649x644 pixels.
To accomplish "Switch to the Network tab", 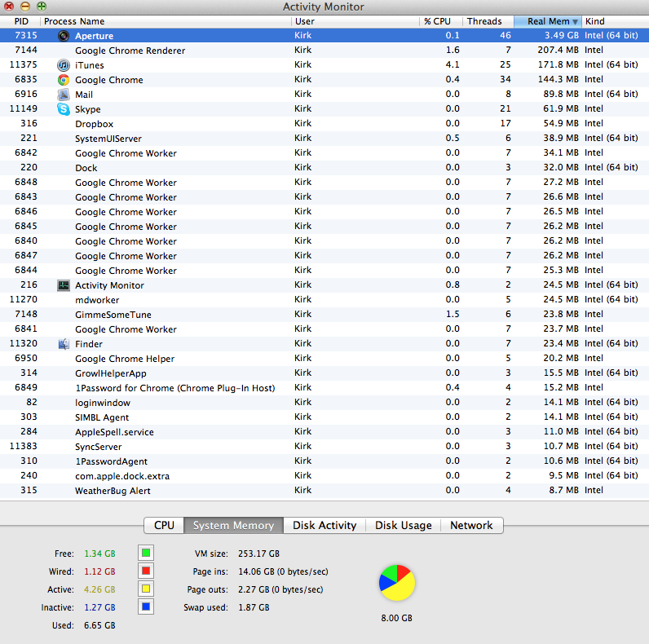I will 471,525.
